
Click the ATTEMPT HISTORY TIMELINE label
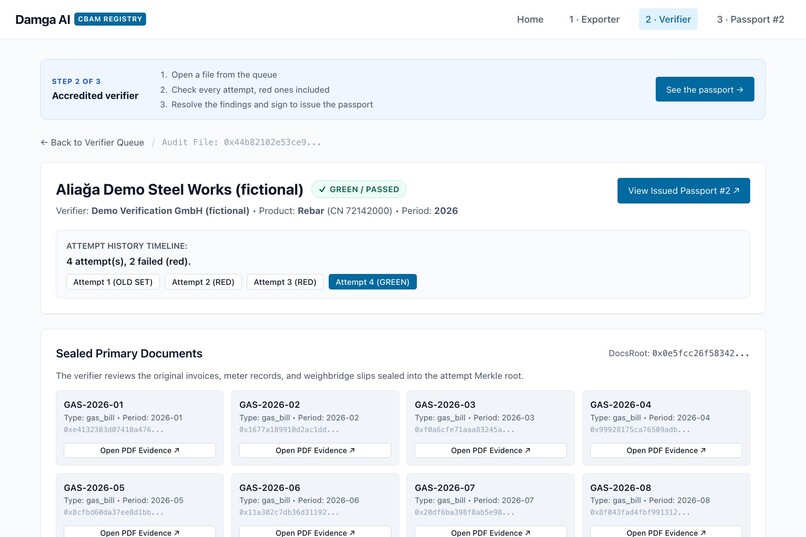(x=126, y=246)
